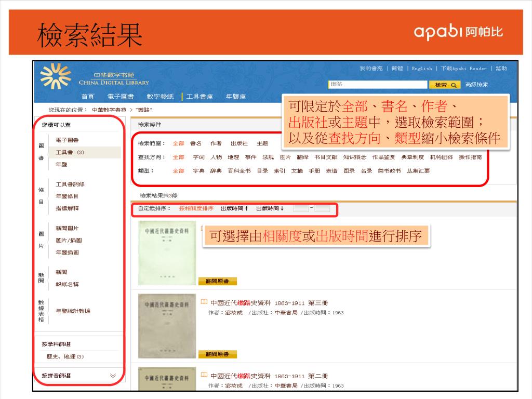Viewport: 532px width, 399px height.
Task: Sort by 出版時間 descending arrow
Action: click(270, 208)
